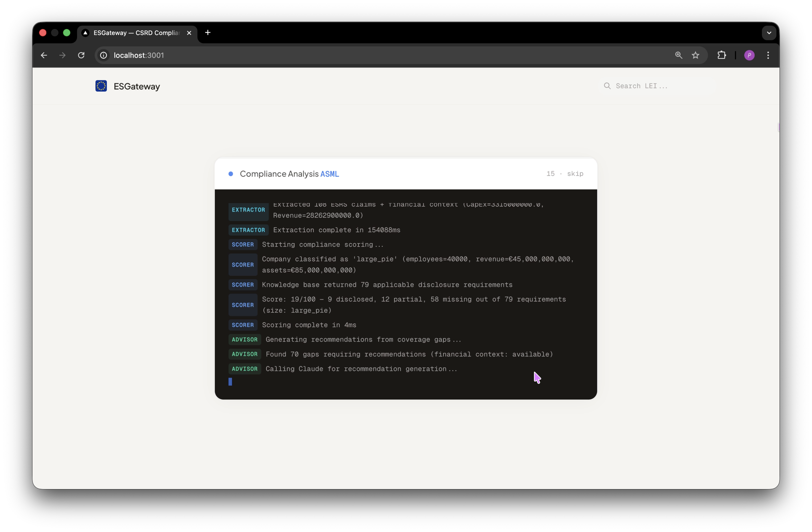View site information icon
Screen dimensions: 812x532
[104, 55]
